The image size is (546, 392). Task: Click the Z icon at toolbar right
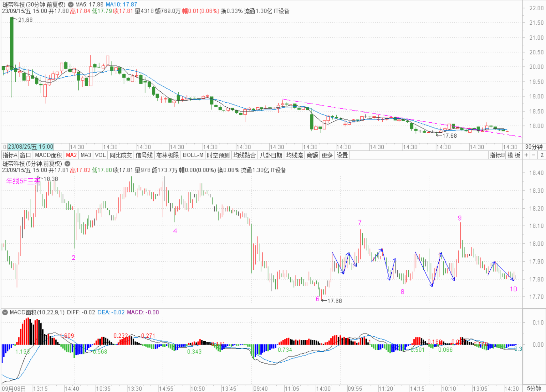click(542, 155)
